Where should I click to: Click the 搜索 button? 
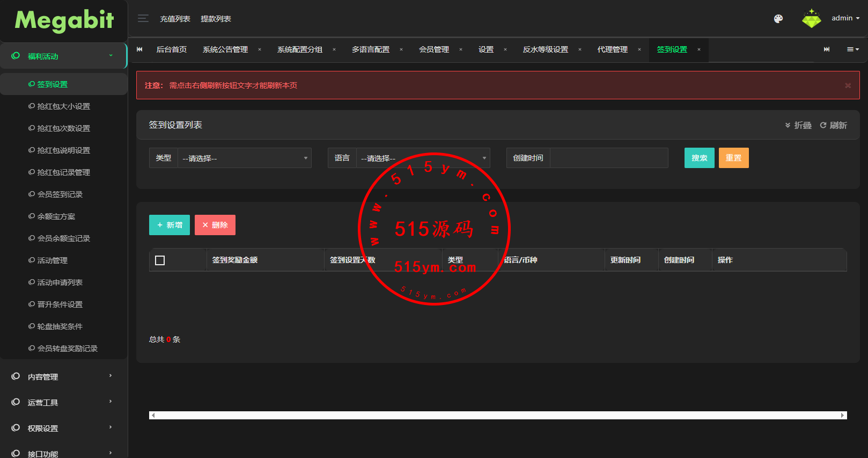click(x=699, y=158)
